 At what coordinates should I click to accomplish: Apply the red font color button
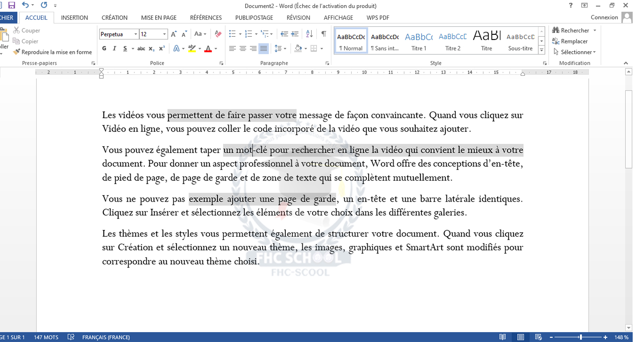(208, 49)
